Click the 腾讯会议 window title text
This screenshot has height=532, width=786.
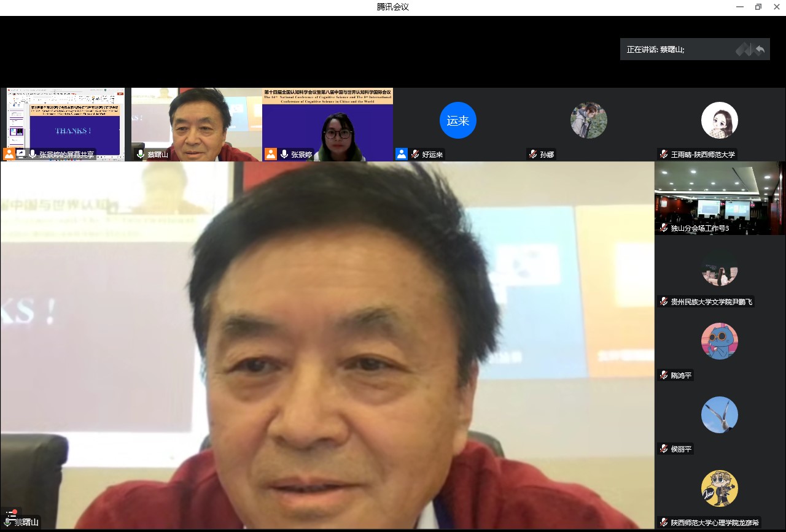click(x=393, y=7)
